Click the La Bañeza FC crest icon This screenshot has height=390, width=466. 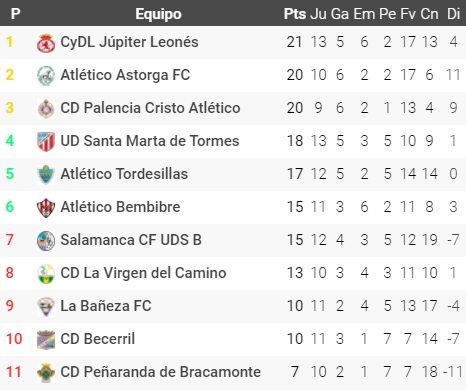[x=46, y=307]
